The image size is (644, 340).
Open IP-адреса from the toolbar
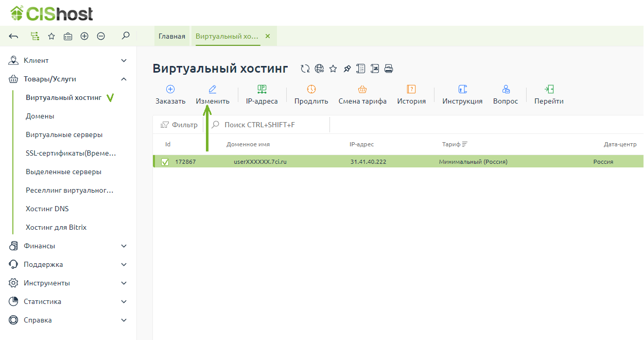(x=262, y=94)
